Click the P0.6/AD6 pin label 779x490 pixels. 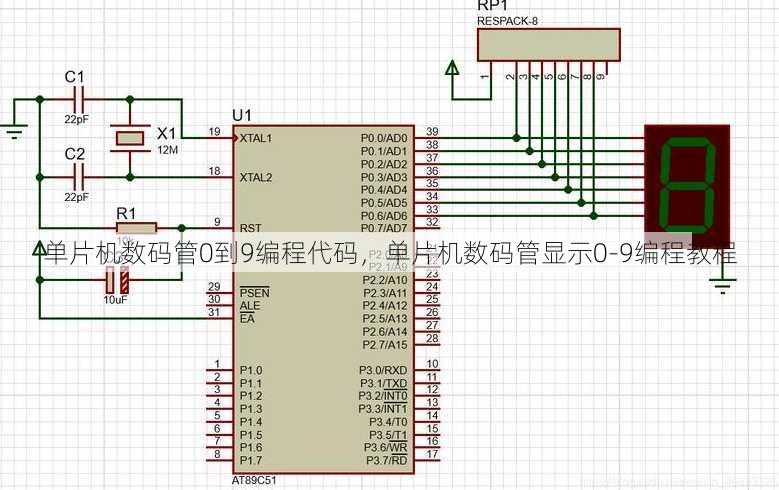pos(384,216)
